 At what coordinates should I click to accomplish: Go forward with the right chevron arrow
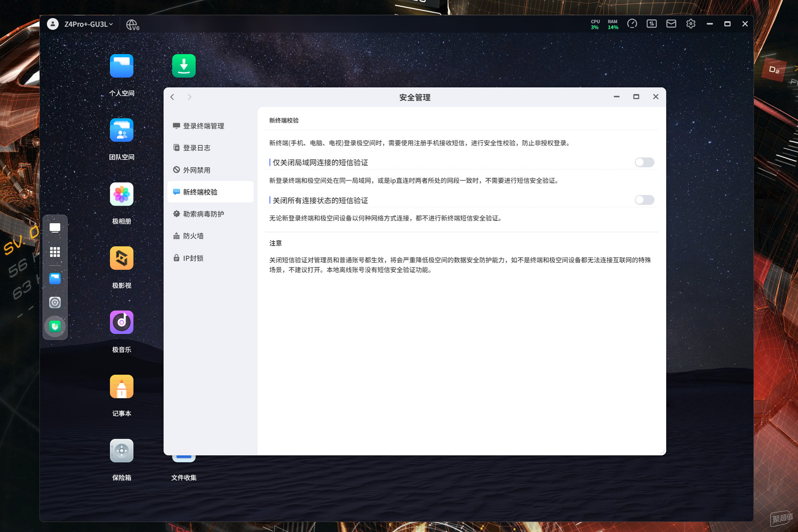click(190, 97)
